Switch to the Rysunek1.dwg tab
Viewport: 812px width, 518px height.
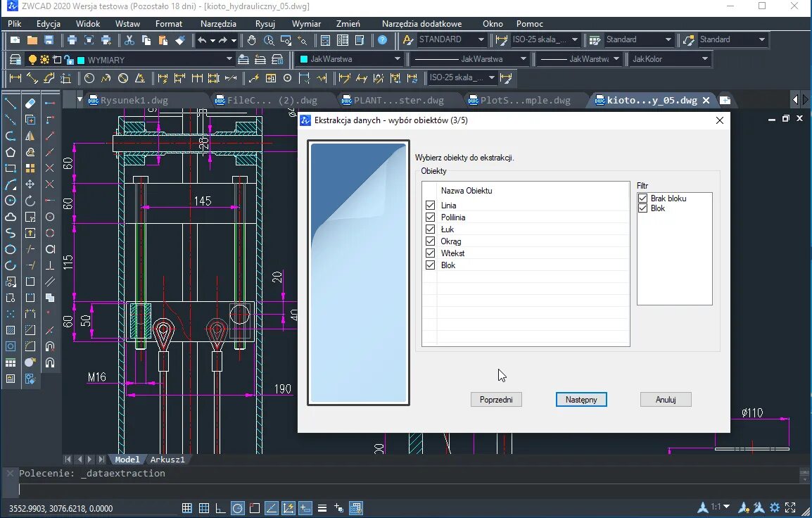(x=134, y=100)
